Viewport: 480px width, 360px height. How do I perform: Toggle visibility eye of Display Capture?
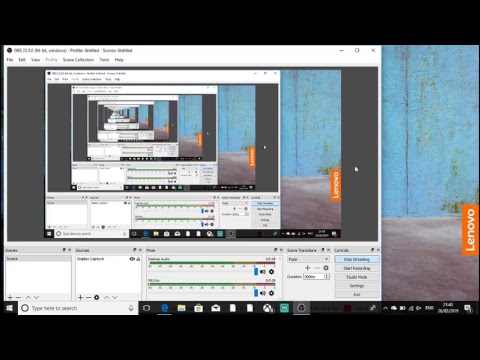click(132, 259)
